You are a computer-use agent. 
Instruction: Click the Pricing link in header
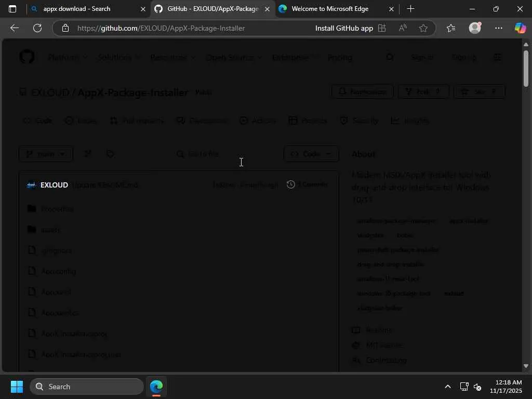[340, 57]
